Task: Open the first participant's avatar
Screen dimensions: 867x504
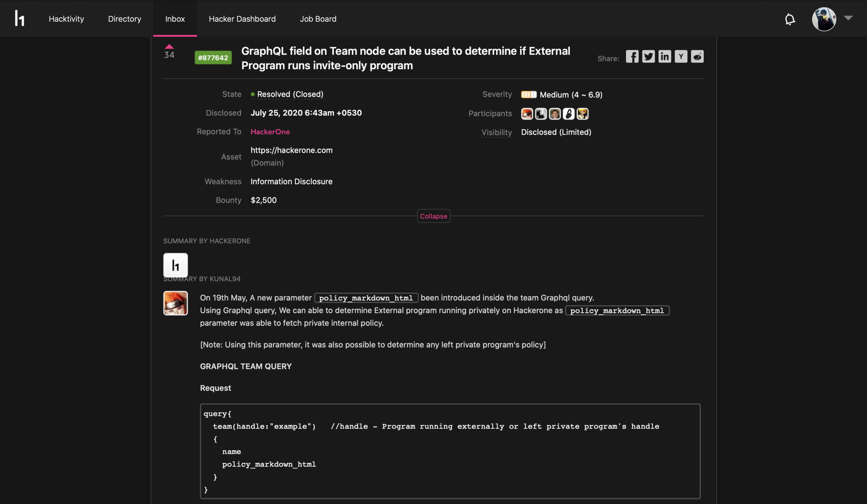Action: [x=527, y=113]
